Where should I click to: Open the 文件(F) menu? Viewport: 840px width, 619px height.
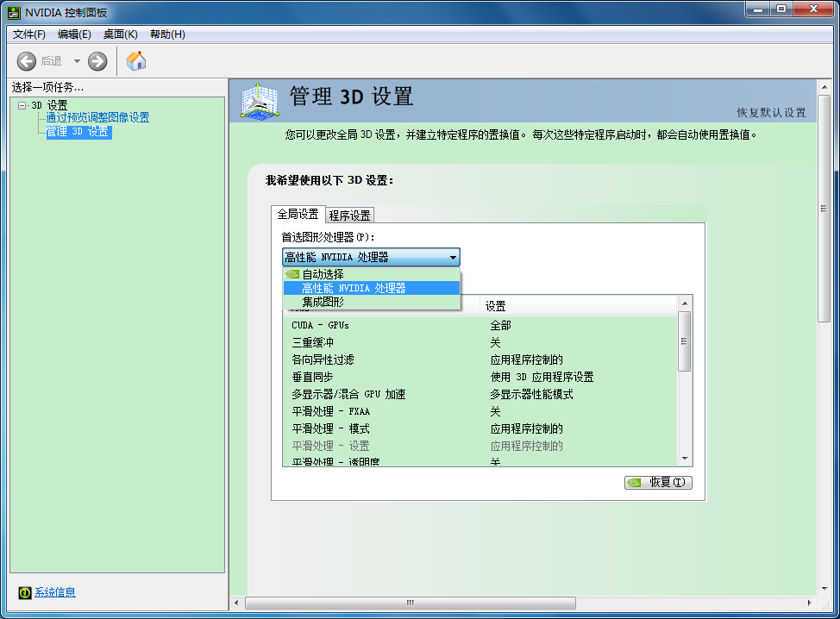[29, 34]
